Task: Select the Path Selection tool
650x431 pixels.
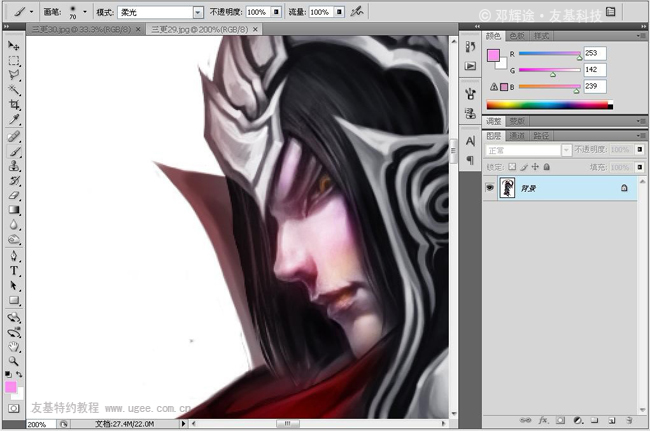Action: point(14,286)
